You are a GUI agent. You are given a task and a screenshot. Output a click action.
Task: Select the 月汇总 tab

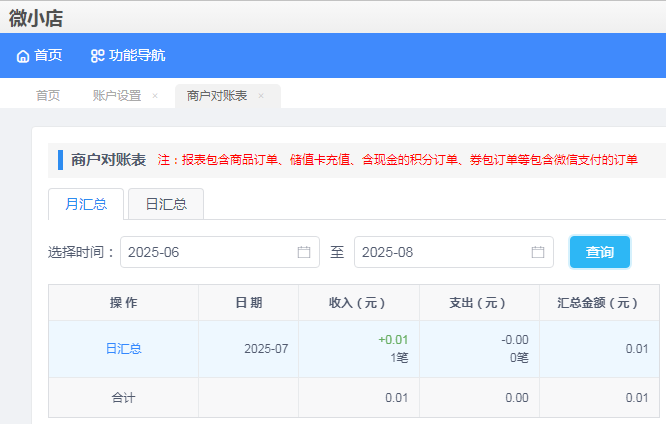[86, 204]
